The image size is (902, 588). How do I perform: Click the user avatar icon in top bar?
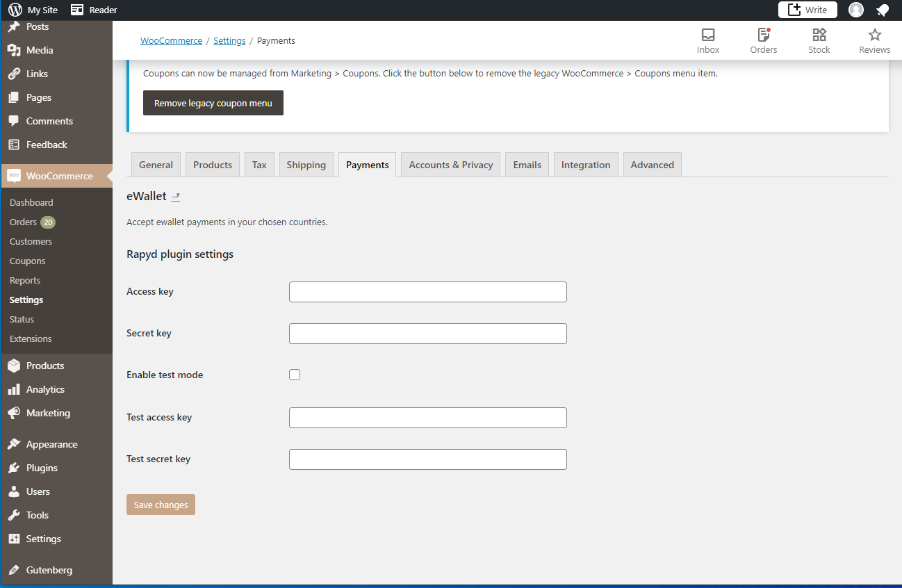(856, 10)
